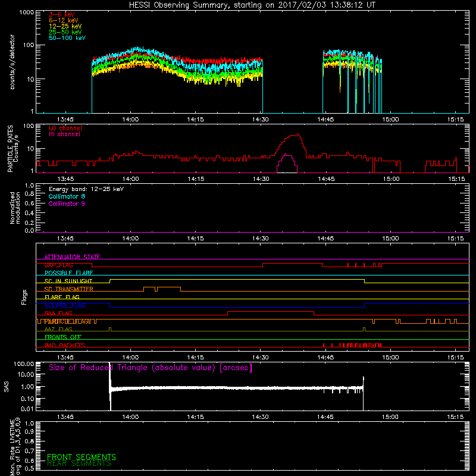Click the POSSIBLE_FLARE flag label
Viewport: 476px width, 476px height.
pos(68,273)
